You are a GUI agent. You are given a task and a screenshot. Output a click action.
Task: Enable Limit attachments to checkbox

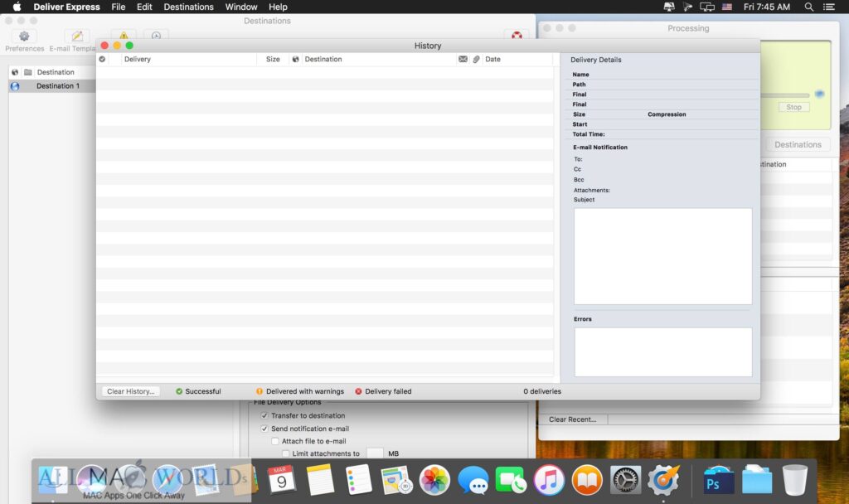click(285, 453)
